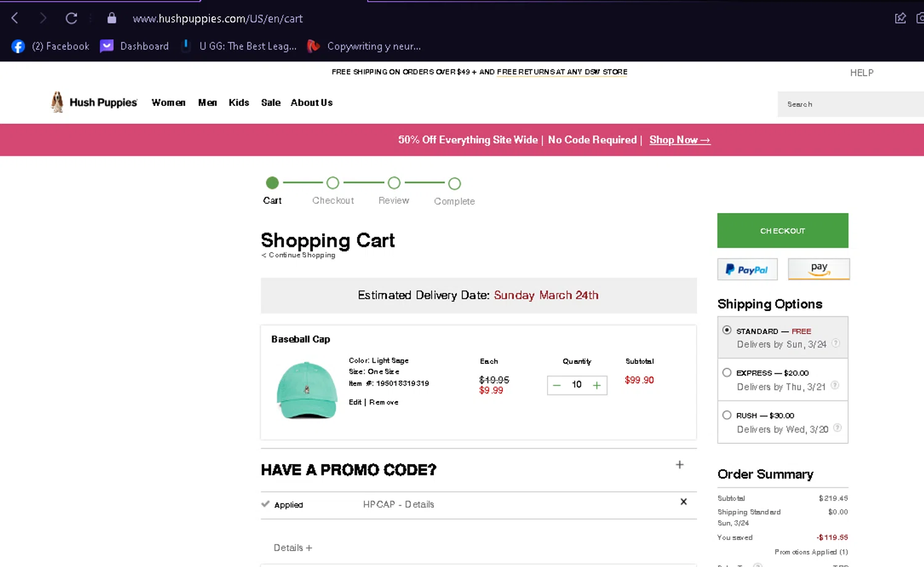Click the Baseball Cap product thumbnail

(307, 390)
